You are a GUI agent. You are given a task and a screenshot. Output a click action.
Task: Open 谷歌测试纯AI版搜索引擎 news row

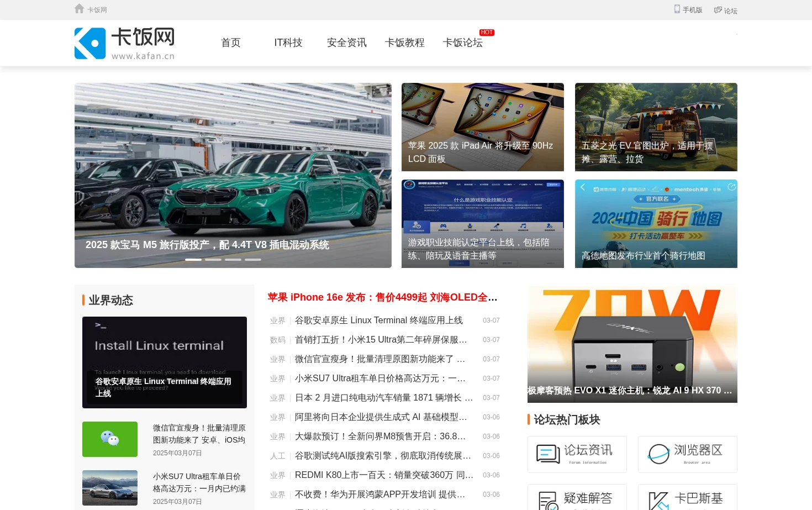[383, 456]
